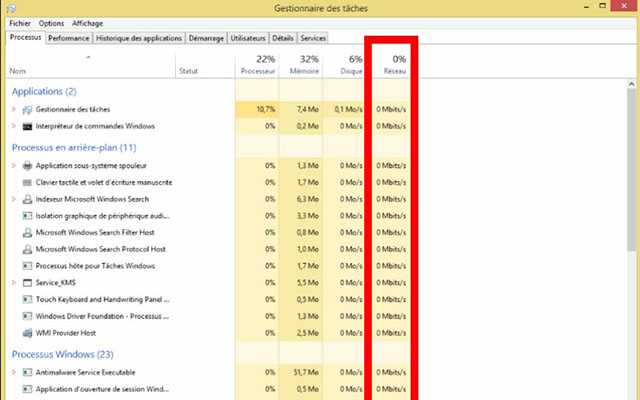
Task: Select Microsoft Windows Search Filter Host name
Action: tap(95, 233)
